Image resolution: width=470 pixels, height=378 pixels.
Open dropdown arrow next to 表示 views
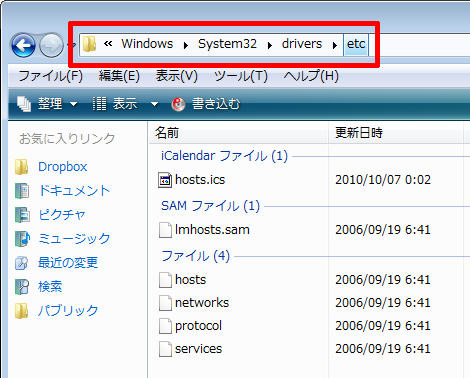tap(154, 104)
